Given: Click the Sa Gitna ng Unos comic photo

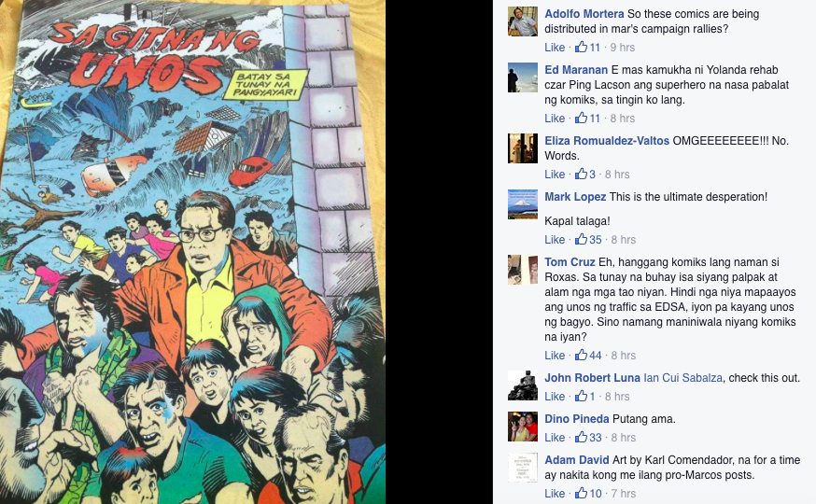Looking at the screenshot, I should tap(192, 252).
